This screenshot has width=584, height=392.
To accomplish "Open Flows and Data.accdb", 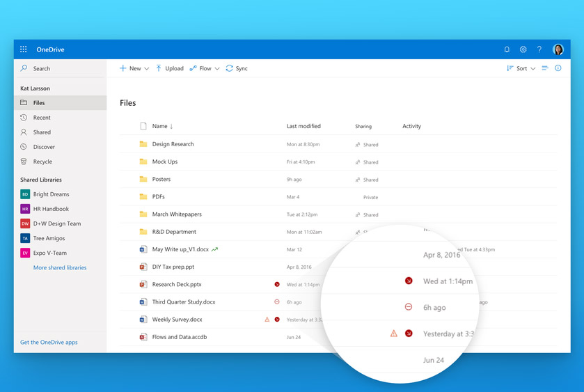I will coord(179,337).
